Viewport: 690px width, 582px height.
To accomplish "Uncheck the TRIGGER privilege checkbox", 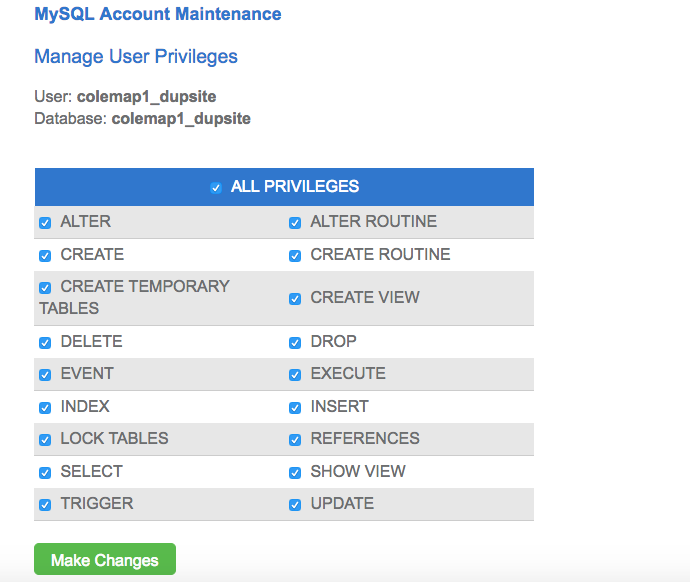I will 45,505.
